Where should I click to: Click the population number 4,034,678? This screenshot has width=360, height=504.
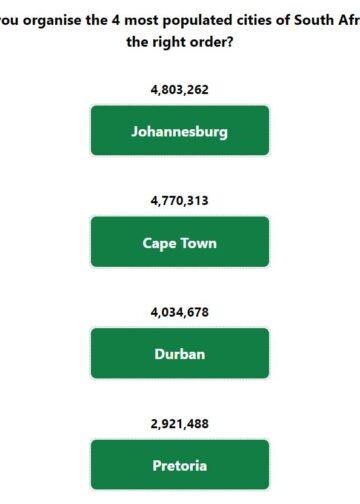180,312
